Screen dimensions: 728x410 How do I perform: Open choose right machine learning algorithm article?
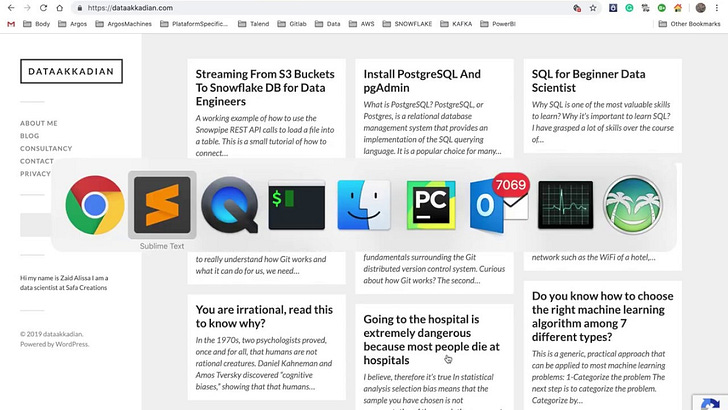tap(602, 316)
